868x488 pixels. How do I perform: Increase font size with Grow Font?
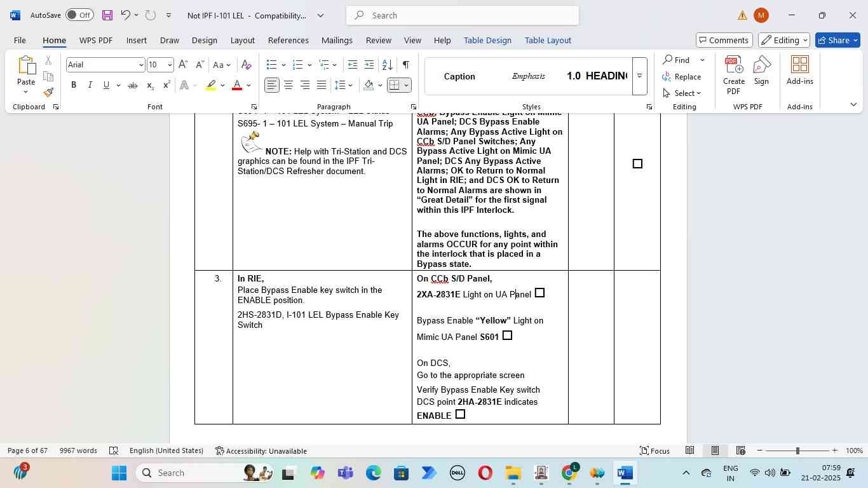[x=183, y=65]
